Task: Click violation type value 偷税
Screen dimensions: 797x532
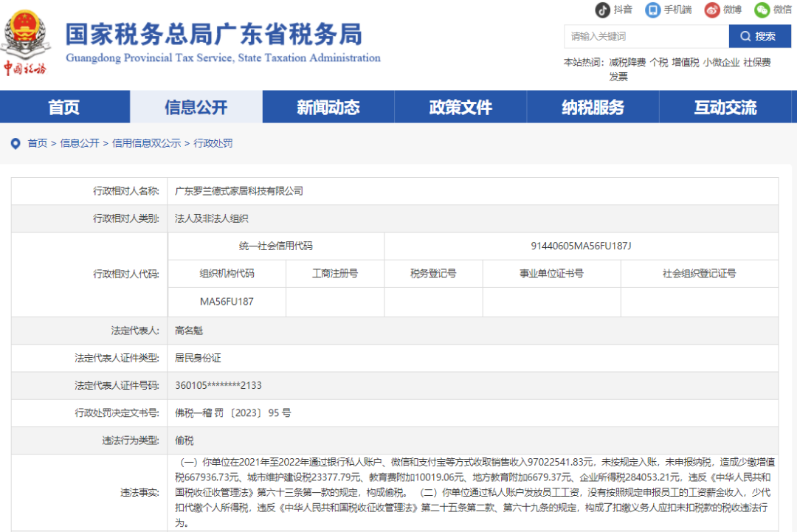Action: coord(184,441)
